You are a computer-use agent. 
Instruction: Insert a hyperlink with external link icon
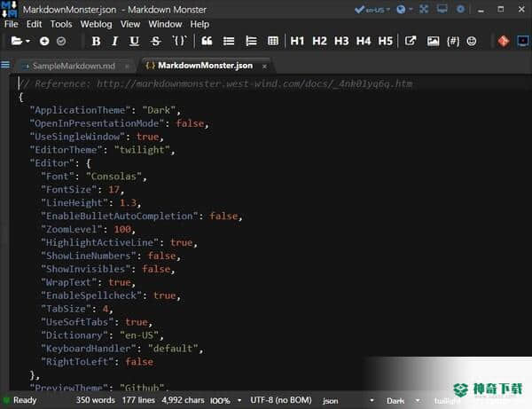point(411,41)
